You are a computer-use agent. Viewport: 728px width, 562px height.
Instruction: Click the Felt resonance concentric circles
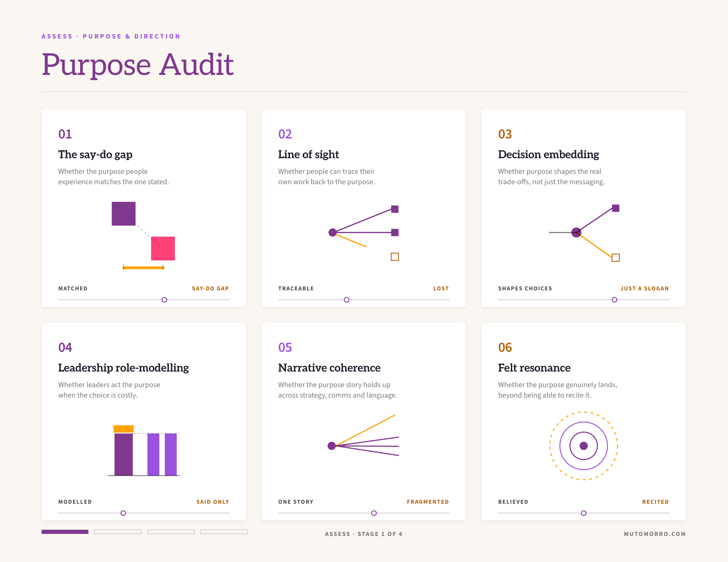pos(584,446)
